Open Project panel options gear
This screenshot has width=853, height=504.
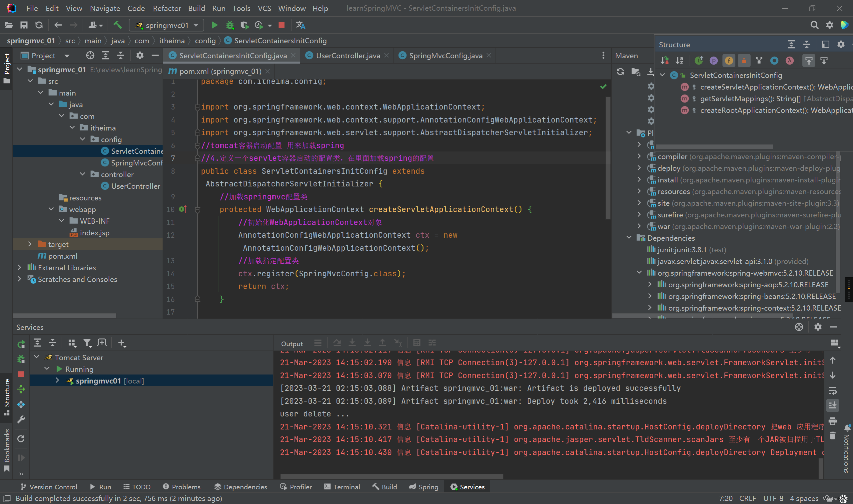140,55
